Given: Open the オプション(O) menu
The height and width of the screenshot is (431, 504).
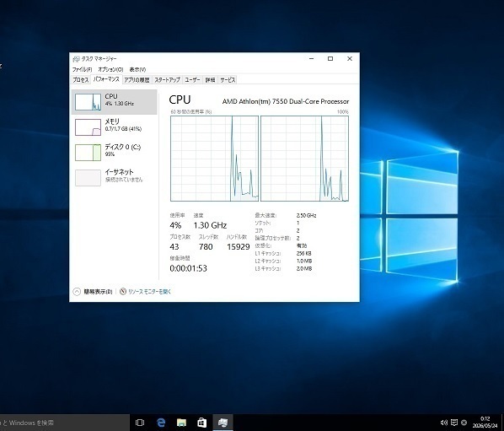Looking at the screenshot, I should pos(110,69).
